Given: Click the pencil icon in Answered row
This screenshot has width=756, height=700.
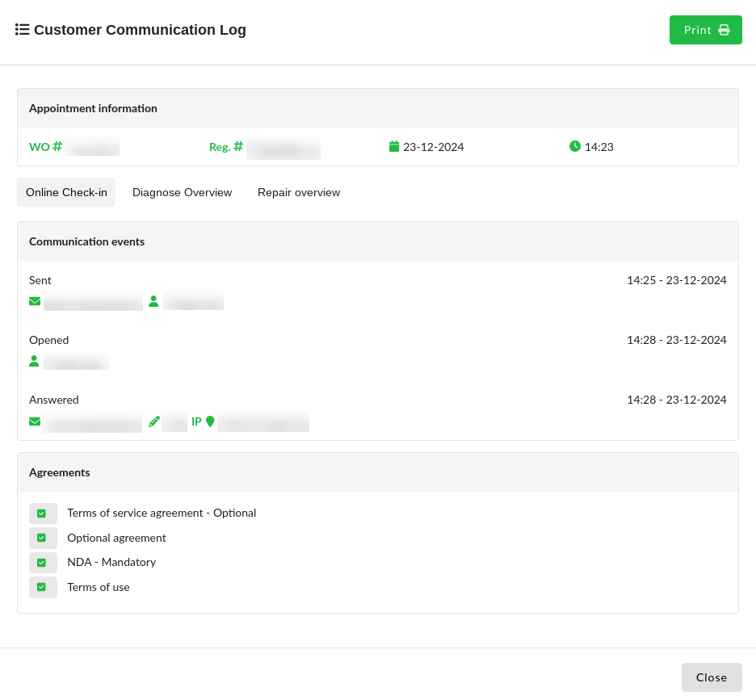Looking at the screenshot, I should (x=154, y=421).
